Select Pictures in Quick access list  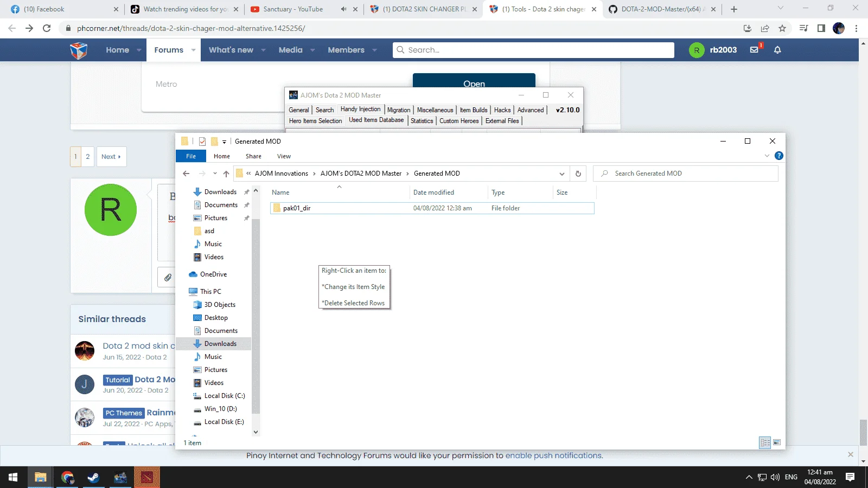pyautogui.click(x=216, y=218)
